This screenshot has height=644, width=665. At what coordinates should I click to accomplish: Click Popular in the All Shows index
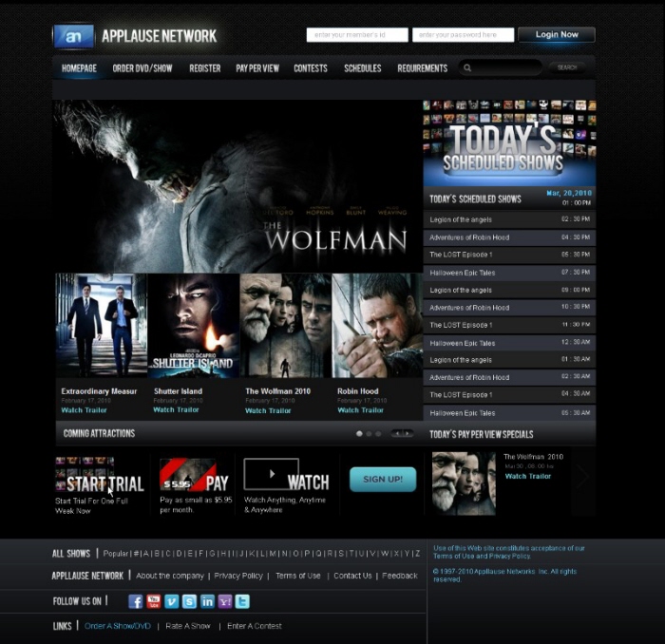point(115,554)
